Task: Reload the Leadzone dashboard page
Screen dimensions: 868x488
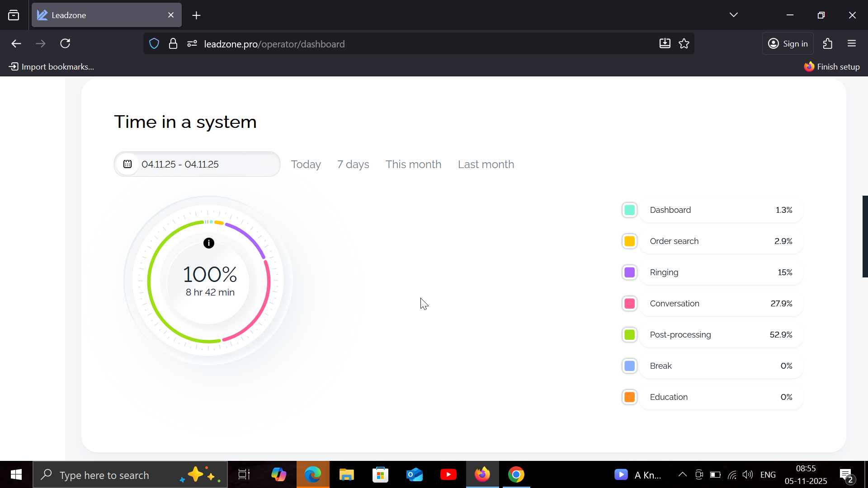Action: (65, 44)
